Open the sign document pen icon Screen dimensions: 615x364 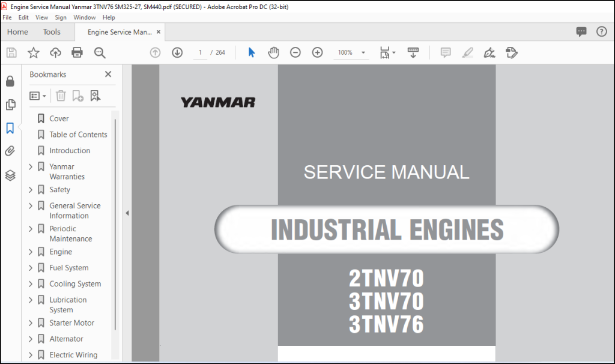(489, 53)
